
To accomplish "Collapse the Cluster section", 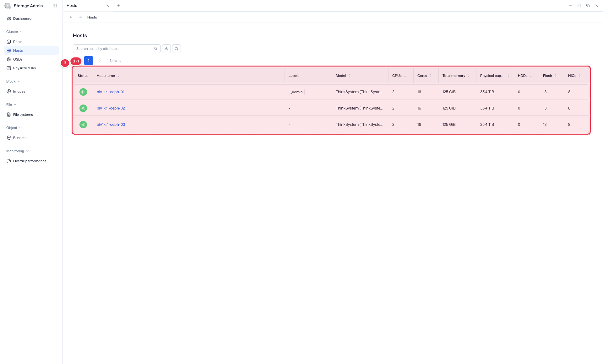I will coord(14,32).
